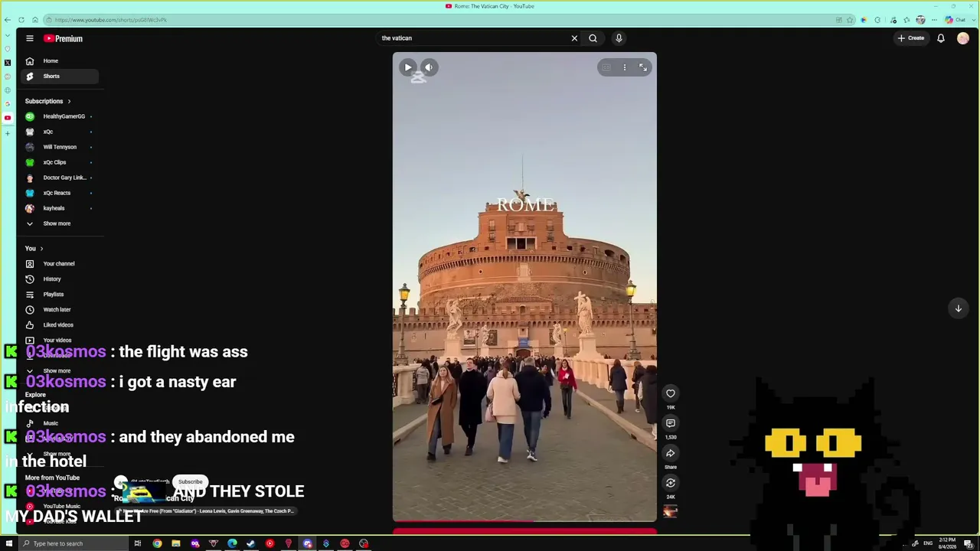Screen dimensions: 980x551
Task: Click the YouTube Premium logo
Action: [63, 38]
